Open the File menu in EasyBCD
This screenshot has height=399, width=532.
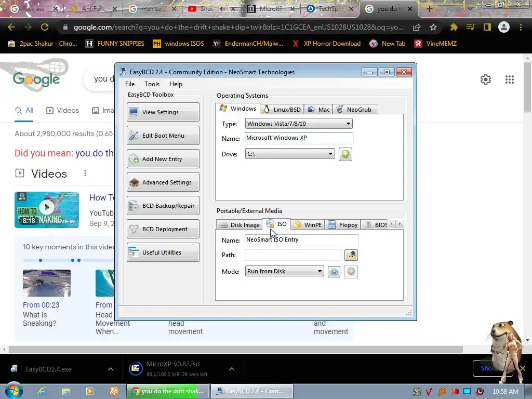129,84
